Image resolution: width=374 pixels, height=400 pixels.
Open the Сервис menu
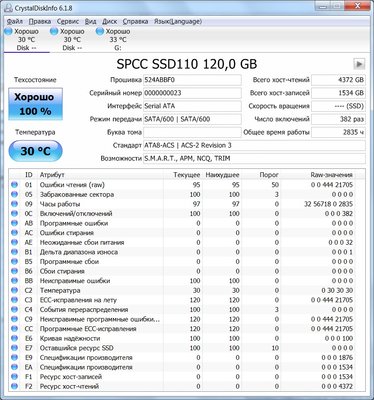click(68, 21)
